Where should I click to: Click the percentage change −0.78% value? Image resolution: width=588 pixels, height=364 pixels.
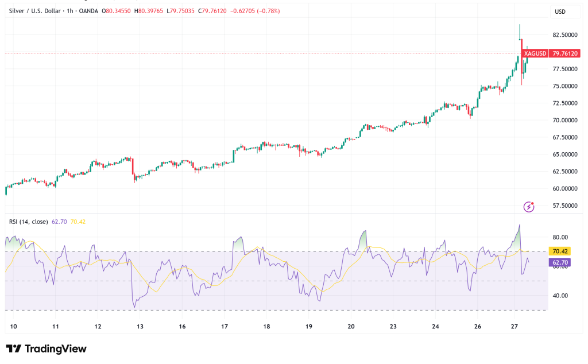[x=268, y=10]
